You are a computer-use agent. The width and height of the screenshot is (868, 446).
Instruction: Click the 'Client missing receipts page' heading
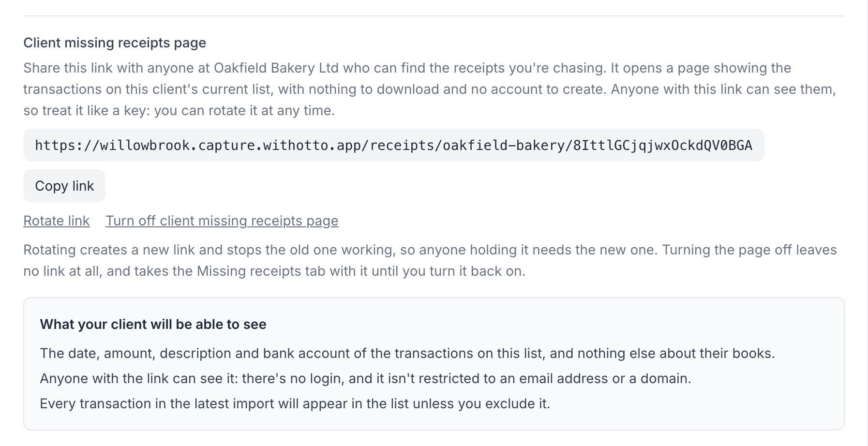(x=115, y=43)
